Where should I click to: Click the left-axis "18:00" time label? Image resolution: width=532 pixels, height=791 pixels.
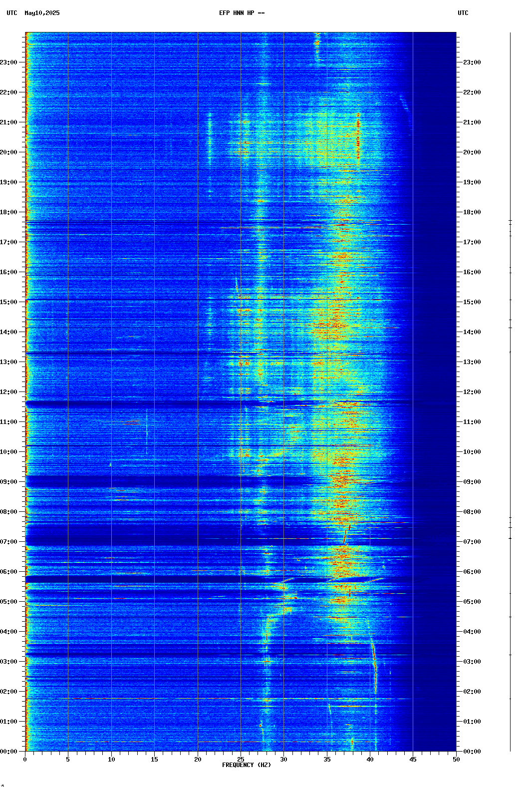(8, 212)
